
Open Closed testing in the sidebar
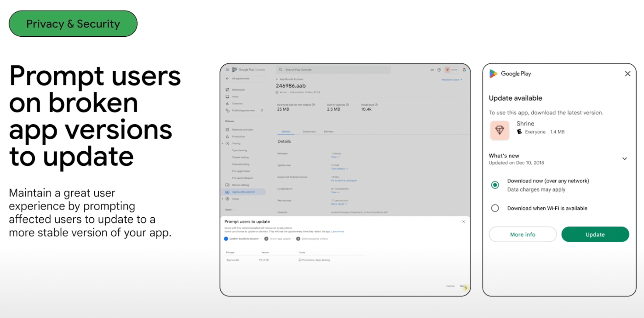click(x=240, y=157)
